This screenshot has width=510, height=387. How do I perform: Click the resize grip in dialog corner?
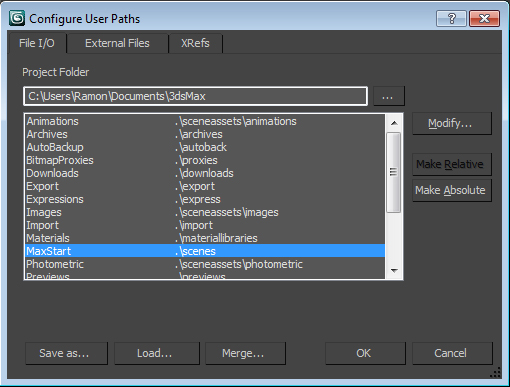(x=495, y=373)
